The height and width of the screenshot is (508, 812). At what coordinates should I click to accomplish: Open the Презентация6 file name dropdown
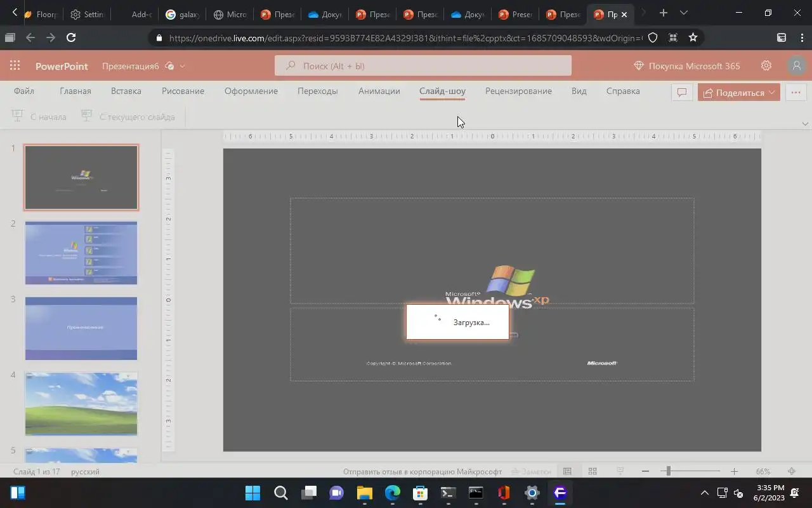183,66
